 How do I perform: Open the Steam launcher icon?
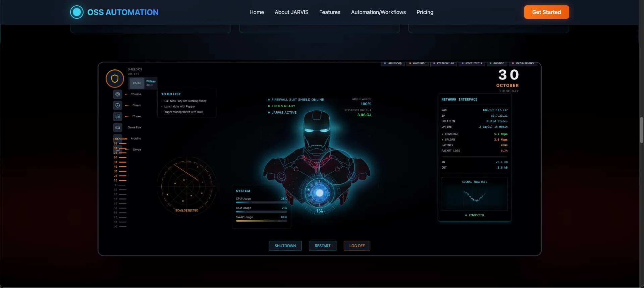(x=117, y=105)
